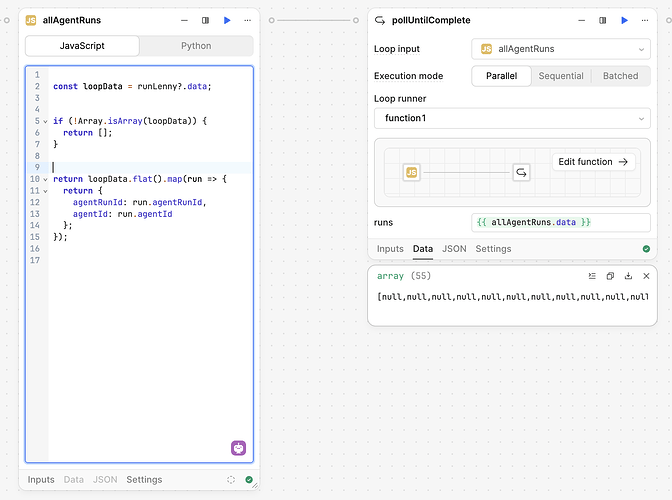Fold the if block at line 5
The image size is (672, 500).
[45, 121]
